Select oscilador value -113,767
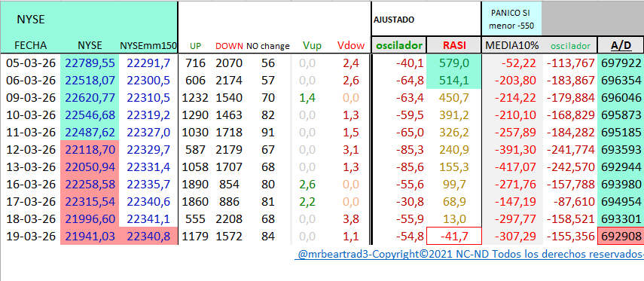The width and height of the screenshot is (644, 281). 570,63
